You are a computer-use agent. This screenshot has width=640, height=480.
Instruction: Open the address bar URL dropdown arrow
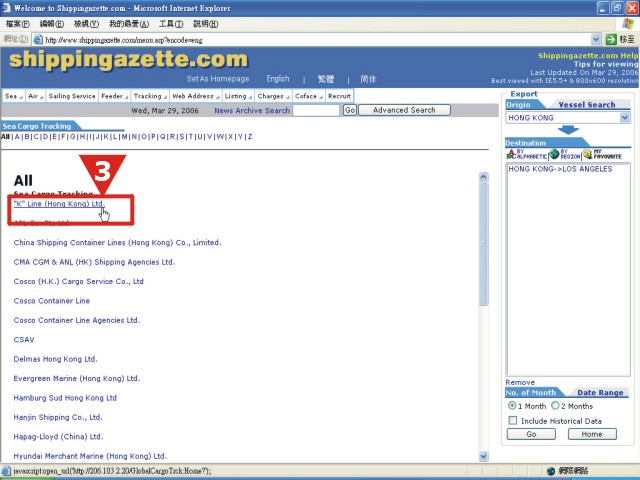(596, 40)
